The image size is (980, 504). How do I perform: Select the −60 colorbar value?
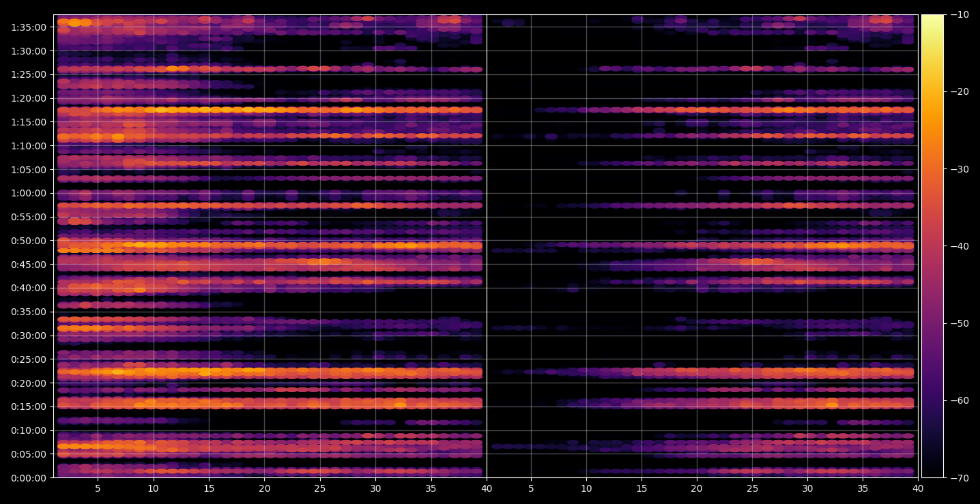(x=959, y=400)
